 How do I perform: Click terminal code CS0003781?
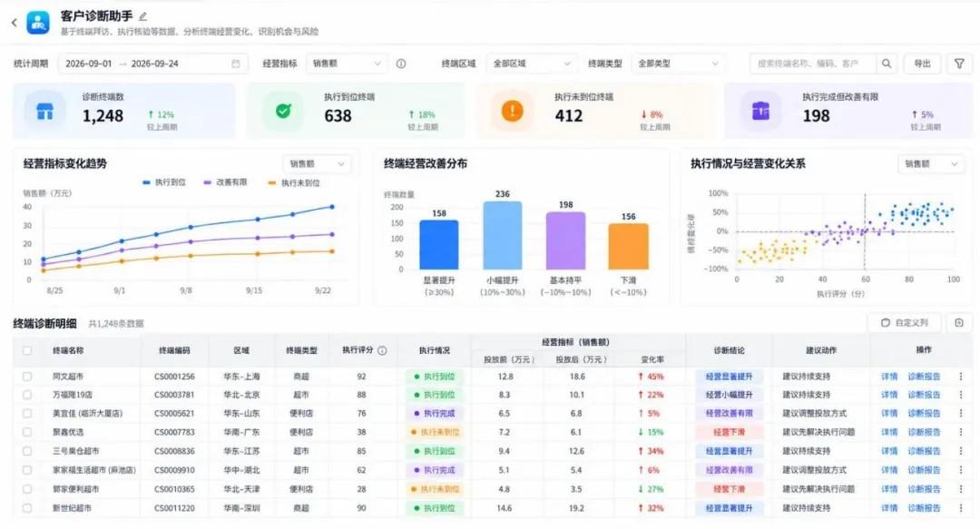[x=174, y=395]
